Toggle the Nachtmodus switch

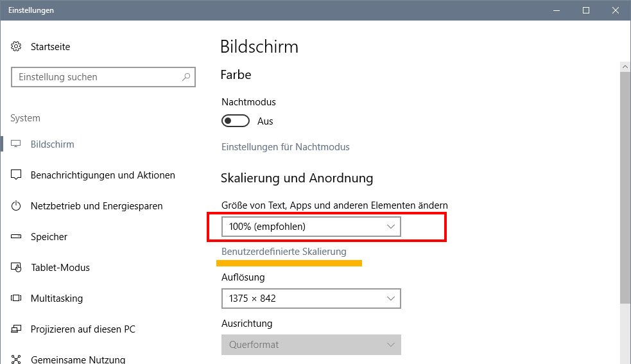[x=235, y=121]
